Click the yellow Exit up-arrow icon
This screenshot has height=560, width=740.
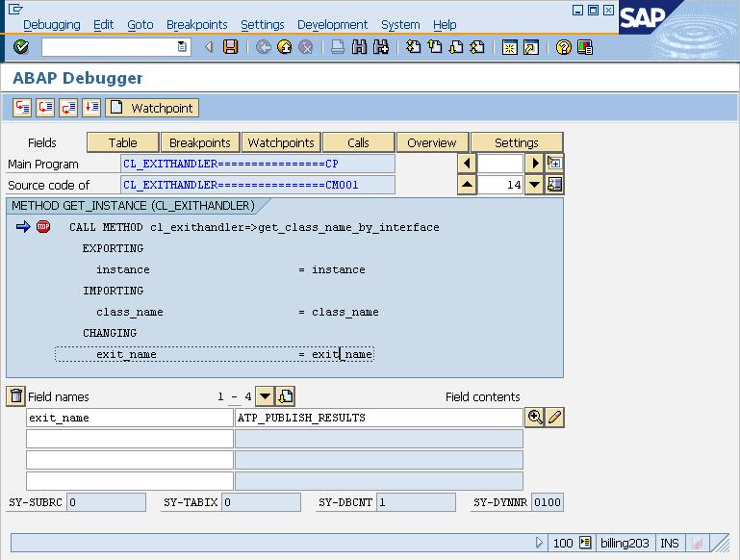click(284, 47)
